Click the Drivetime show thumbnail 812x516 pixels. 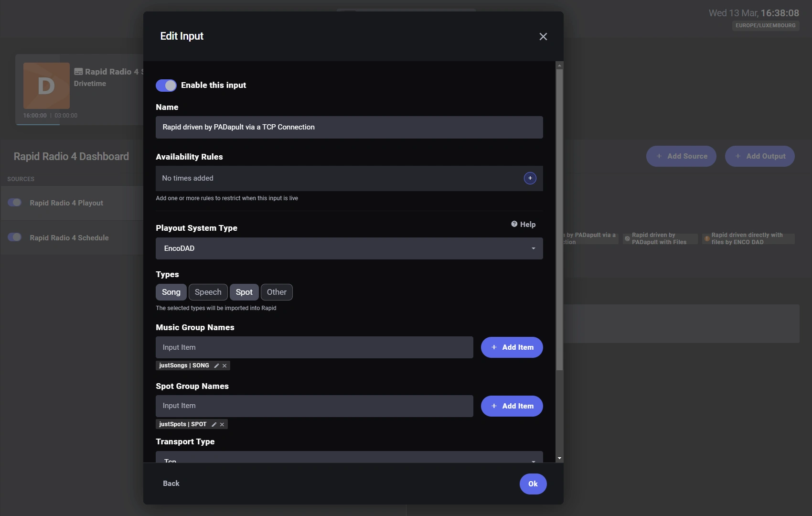click(x=46, y=86)
